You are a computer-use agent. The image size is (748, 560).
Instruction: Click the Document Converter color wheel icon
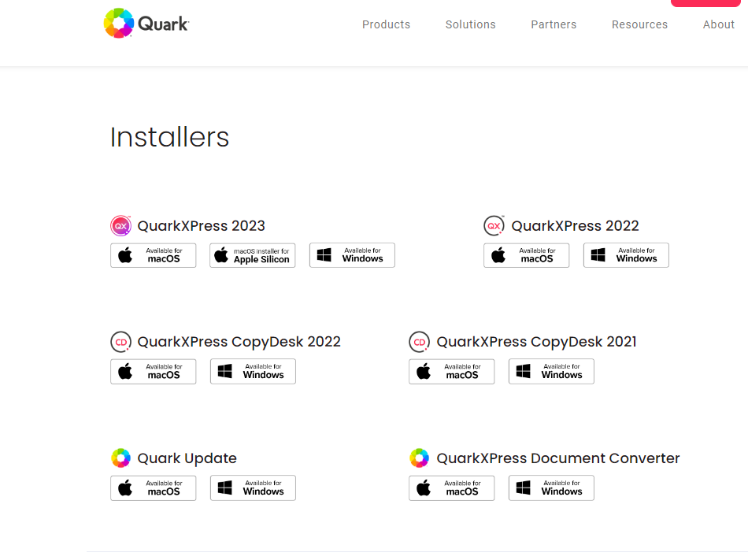[419, 458]
